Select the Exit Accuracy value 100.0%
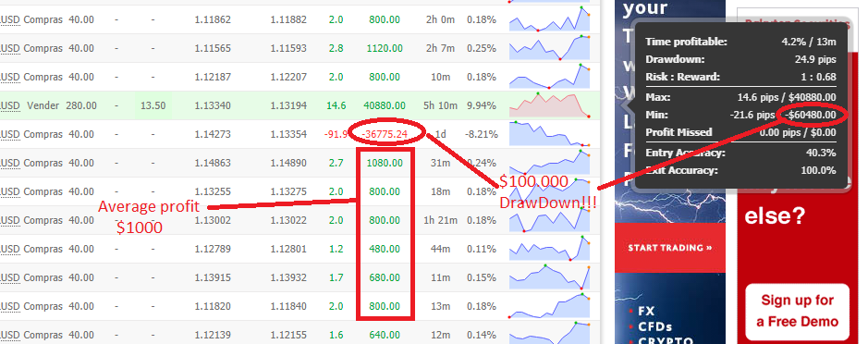868x344 pixels. 819,171
